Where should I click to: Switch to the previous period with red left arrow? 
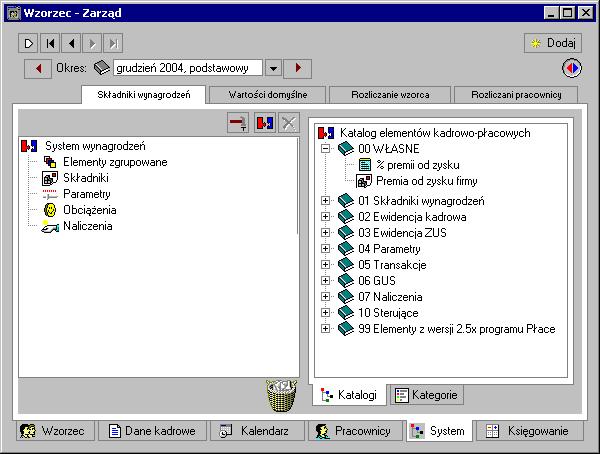point(38,69)
